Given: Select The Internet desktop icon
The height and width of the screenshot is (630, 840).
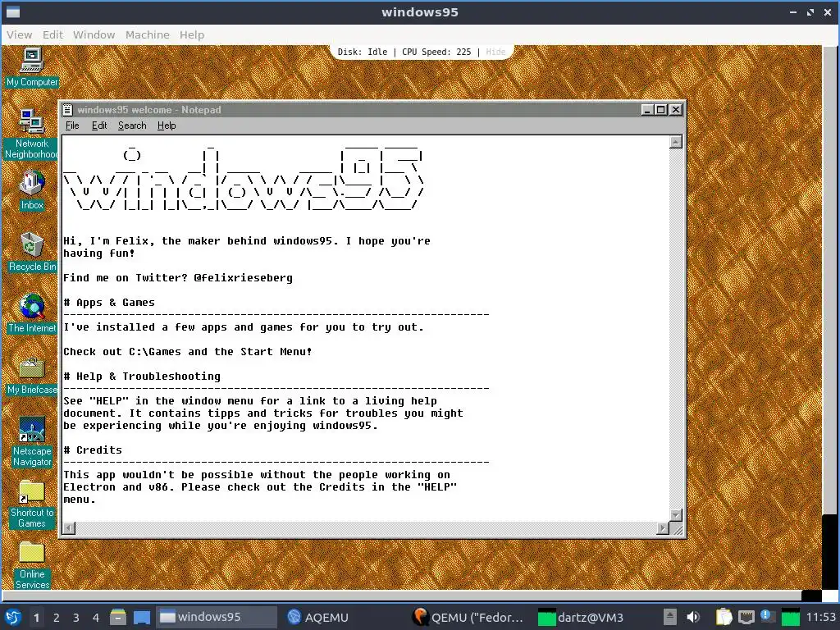Looking at the screenshot, I should point(32,313).
